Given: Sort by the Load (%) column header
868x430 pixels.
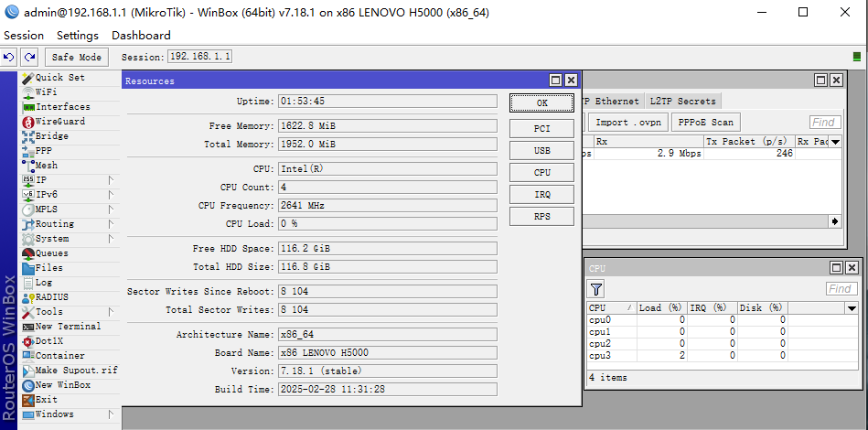Looking at the screenshot, I should 661,307.
